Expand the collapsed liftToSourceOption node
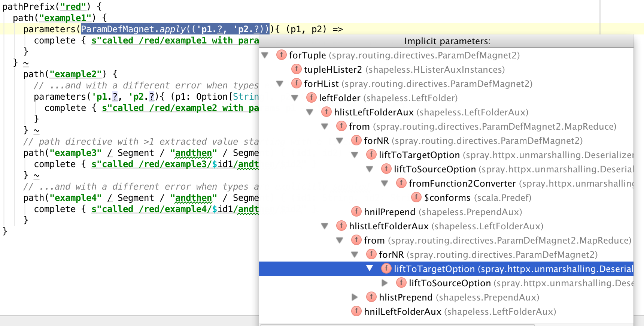Image resolution: width=644 pixels, height=326 pixels. 385,283
